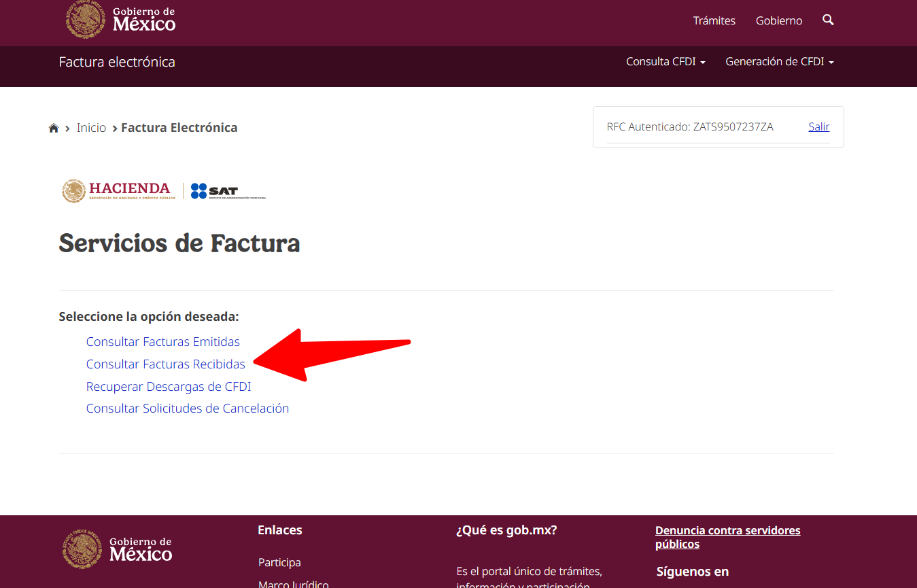Viewport: 917px width, 588px height.
Task: Click the Participa footer link
Action: click(x=279, y=562)
